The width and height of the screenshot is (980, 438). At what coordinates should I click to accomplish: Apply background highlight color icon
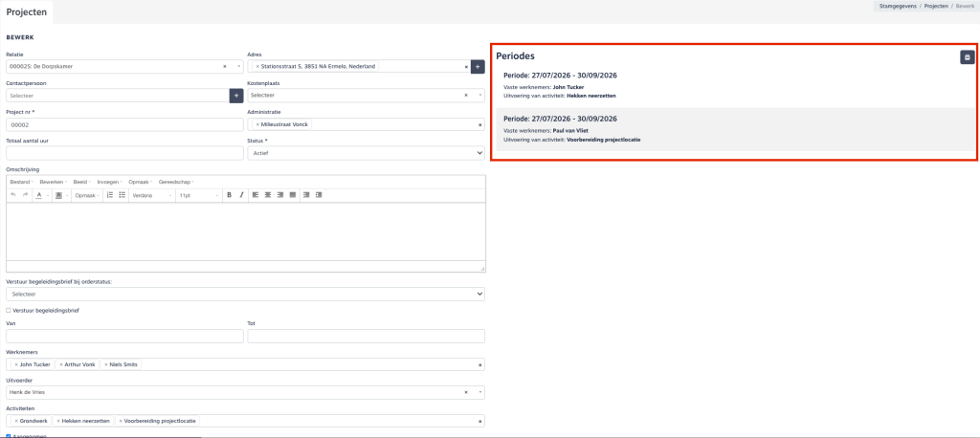tap(58, 195)
